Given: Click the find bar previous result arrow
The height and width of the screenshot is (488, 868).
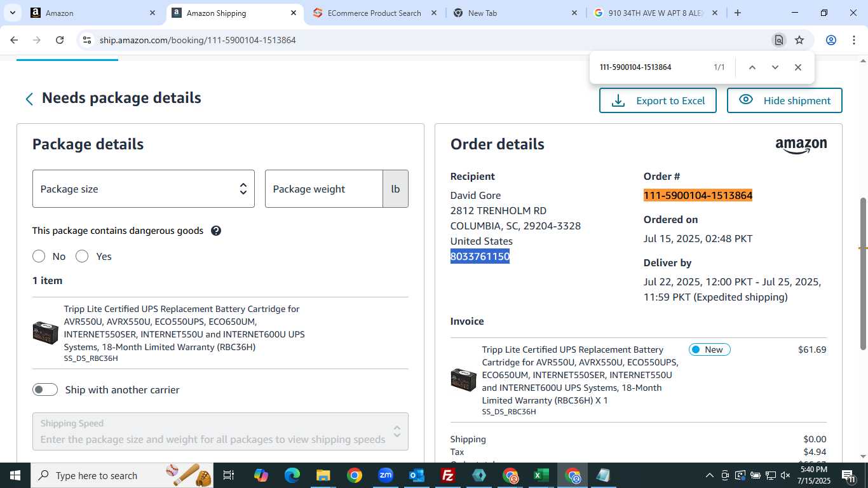Looking at the screenshot, I should point(752,67).
